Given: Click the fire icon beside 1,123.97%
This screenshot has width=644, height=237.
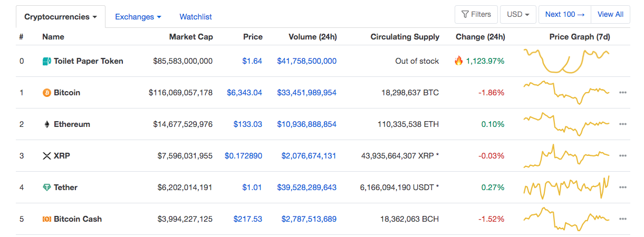Looking at the screenshot, I should 458,61.
